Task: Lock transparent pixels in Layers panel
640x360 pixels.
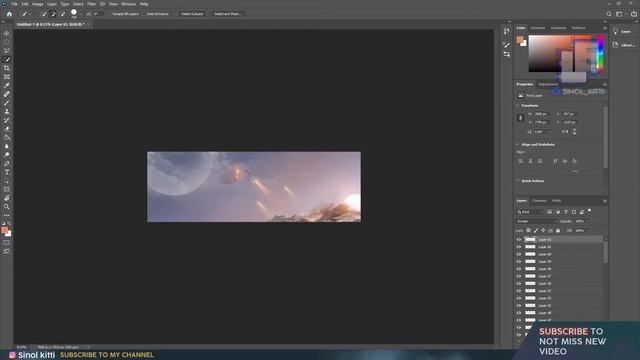Action: tap(529, 231)
